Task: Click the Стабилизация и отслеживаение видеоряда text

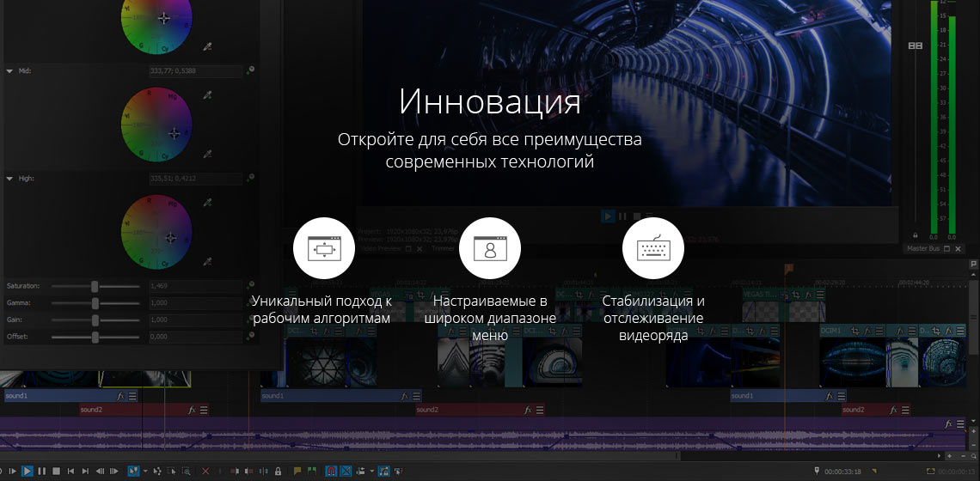Action: pyautogui.click(x=653, y=318)
